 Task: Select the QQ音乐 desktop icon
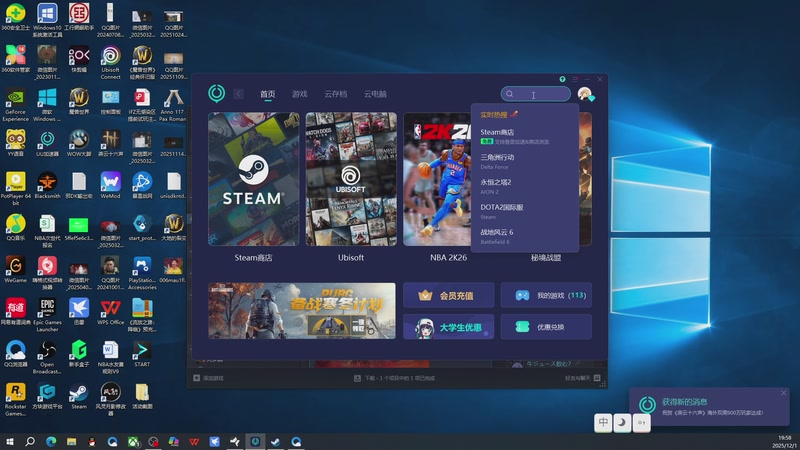coord(15,228)
